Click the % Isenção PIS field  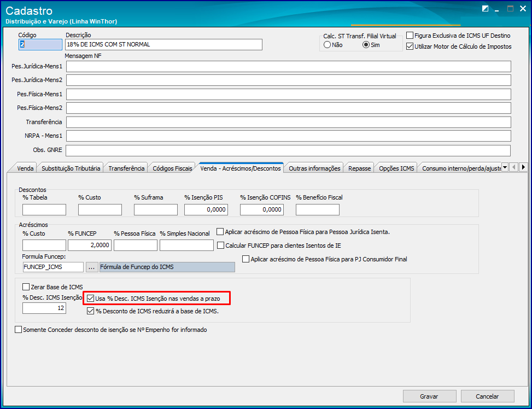click(206, 210)
